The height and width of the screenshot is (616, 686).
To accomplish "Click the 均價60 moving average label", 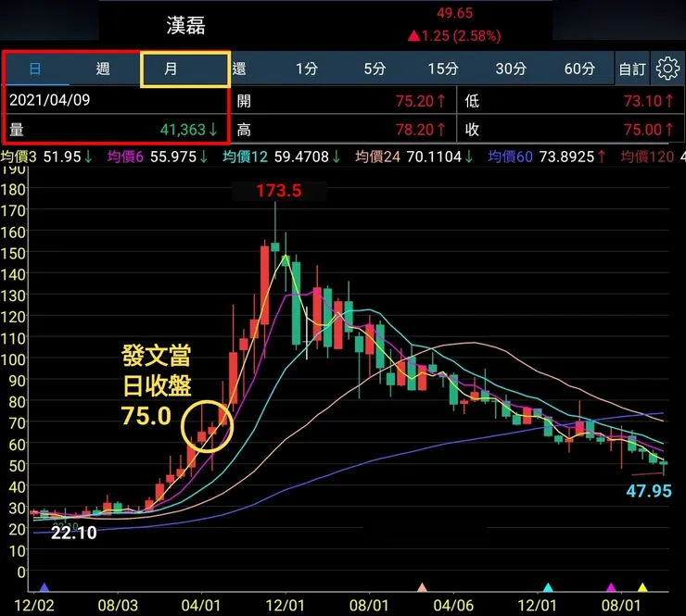I will (x=510, y=157).
